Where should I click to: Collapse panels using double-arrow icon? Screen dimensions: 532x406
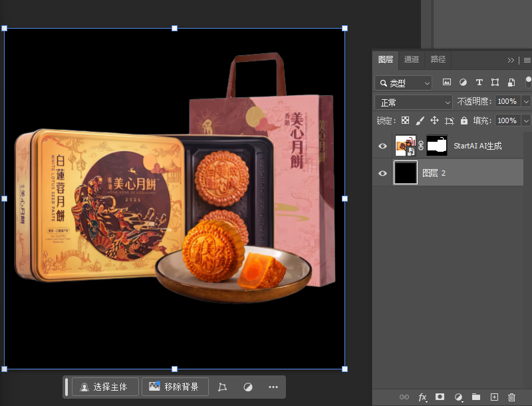(511, 60)
